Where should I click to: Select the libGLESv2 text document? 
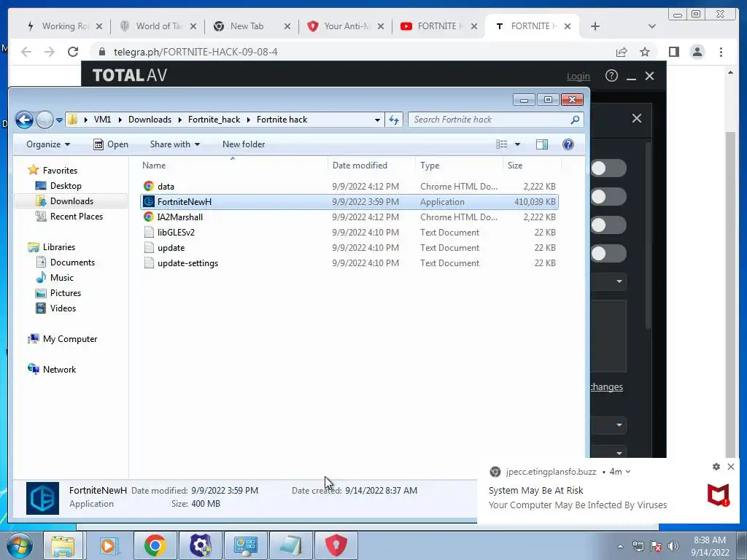(349, 233)
